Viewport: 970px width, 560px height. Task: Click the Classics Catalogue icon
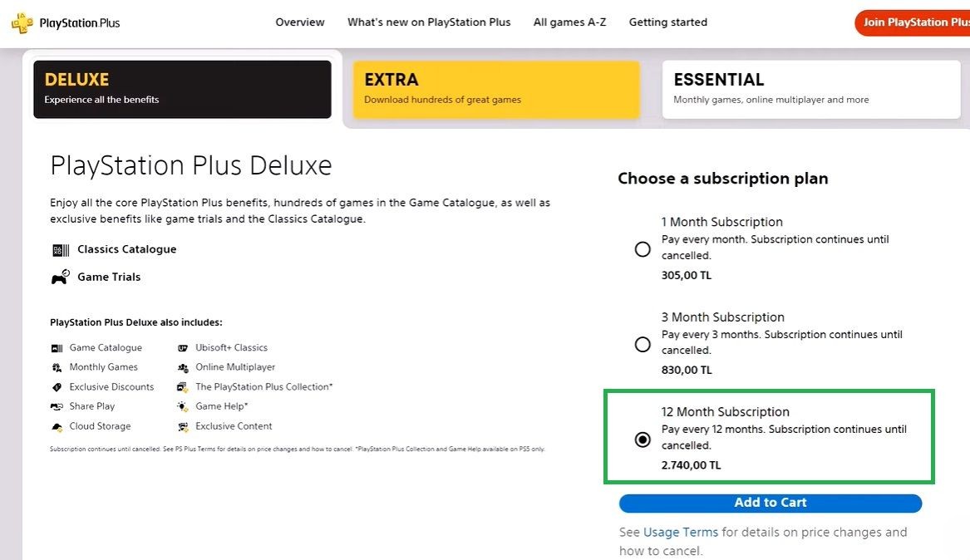point(61,250)
